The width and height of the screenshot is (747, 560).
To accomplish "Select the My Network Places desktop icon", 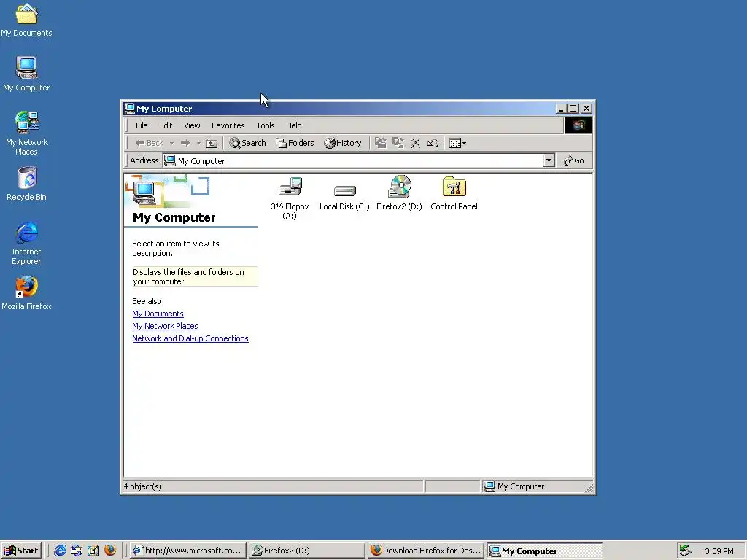I will coord(27,133).
